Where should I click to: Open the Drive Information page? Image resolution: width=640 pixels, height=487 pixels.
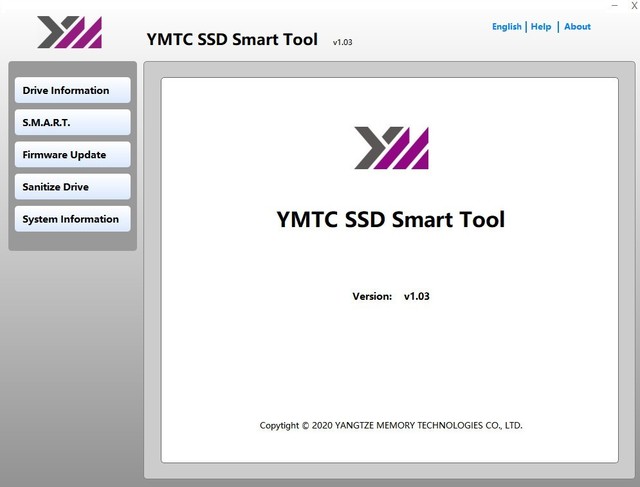coord(73,90)
